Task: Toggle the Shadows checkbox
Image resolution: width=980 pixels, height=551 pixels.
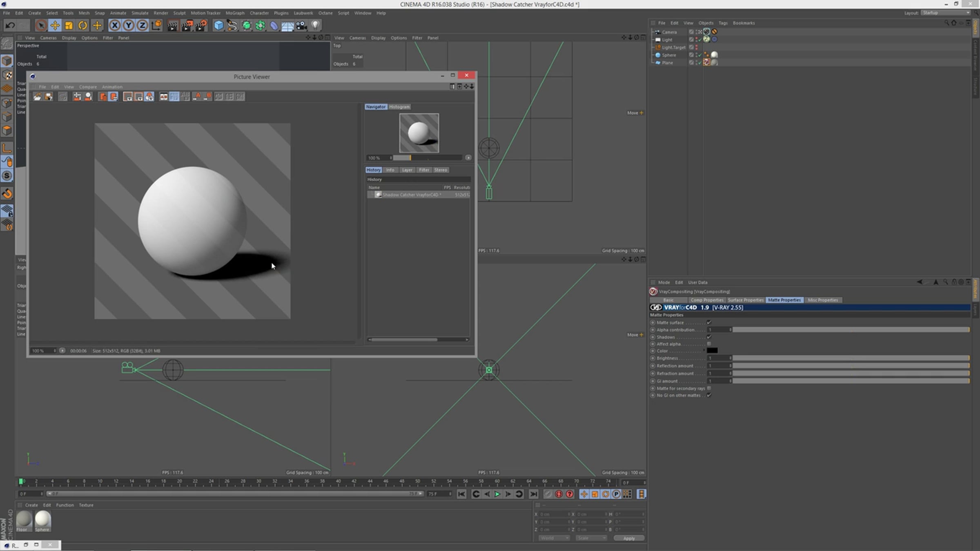Action: (x=709, y=337)
